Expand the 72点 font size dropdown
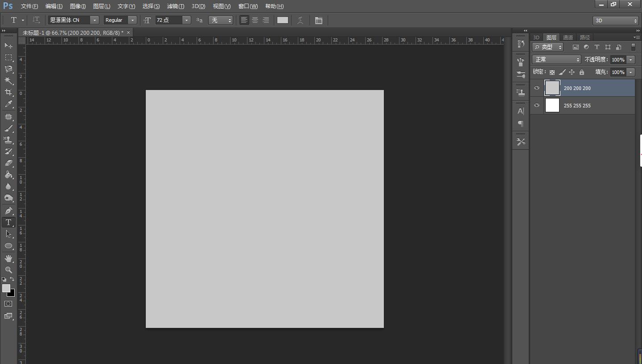The height and width of the screenshot is (364, 642). (186, 20)
